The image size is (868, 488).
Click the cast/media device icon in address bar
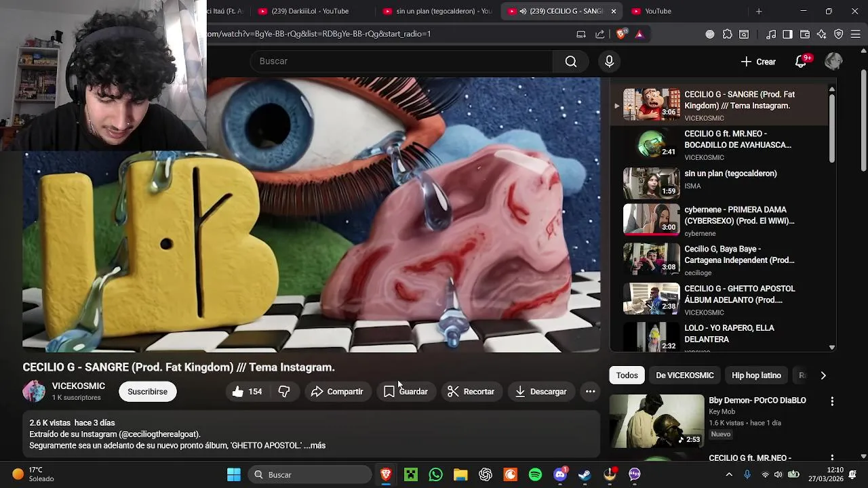[x=581, y=34]
